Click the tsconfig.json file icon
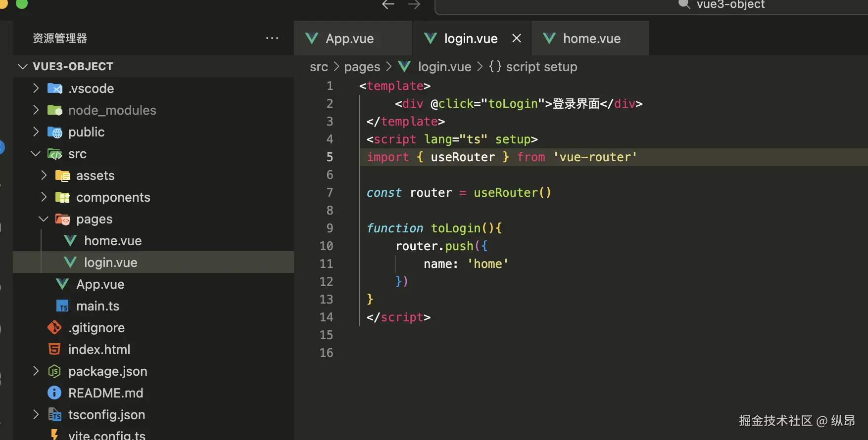 55,415
